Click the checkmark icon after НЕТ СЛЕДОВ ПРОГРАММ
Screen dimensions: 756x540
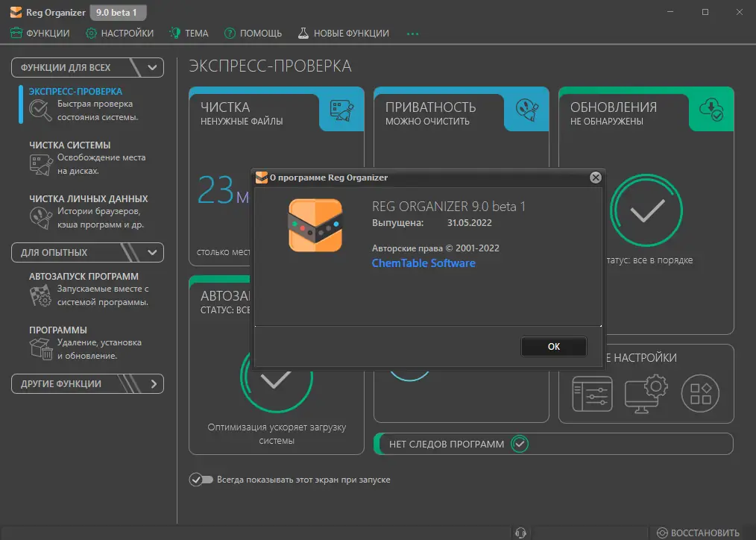[520, 444]
